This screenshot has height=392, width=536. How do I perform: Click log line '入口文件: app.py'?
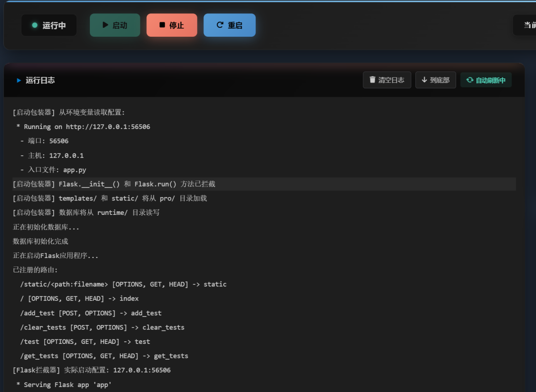[x=53, y=170]
